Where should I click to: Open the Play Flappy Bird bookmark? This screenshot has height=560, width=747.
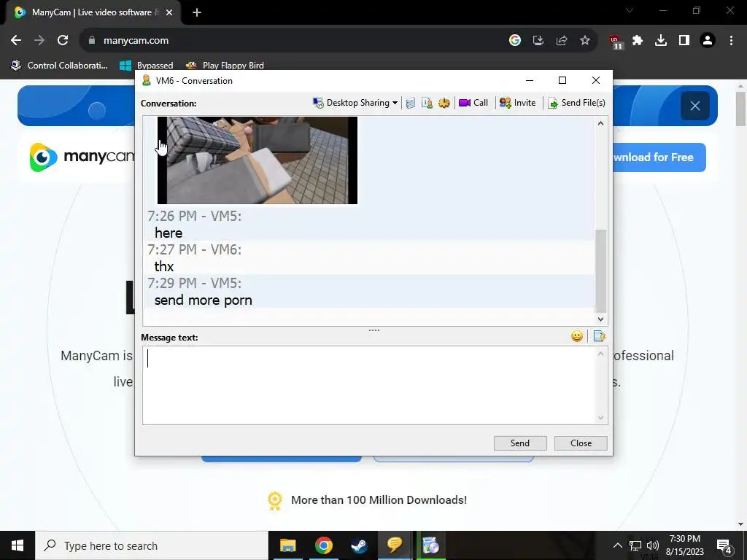225,65
